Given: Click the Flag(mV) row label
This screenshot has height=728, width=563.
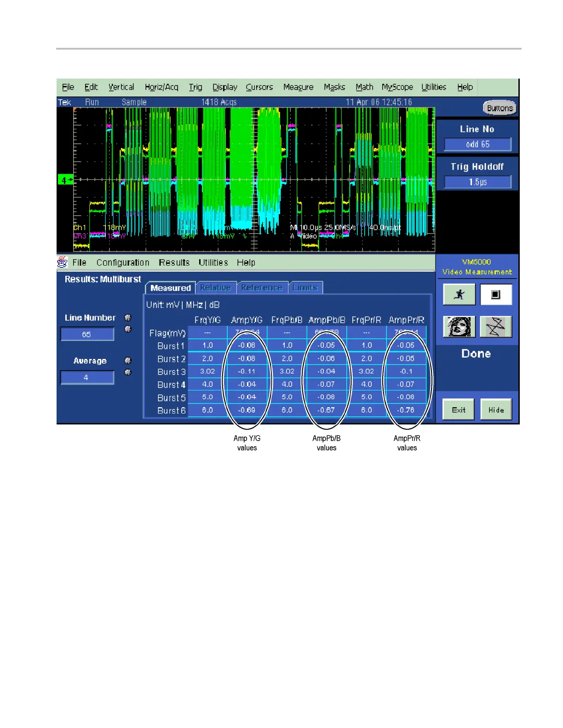Looking at the screenshot, I should (x=167, y=333).
